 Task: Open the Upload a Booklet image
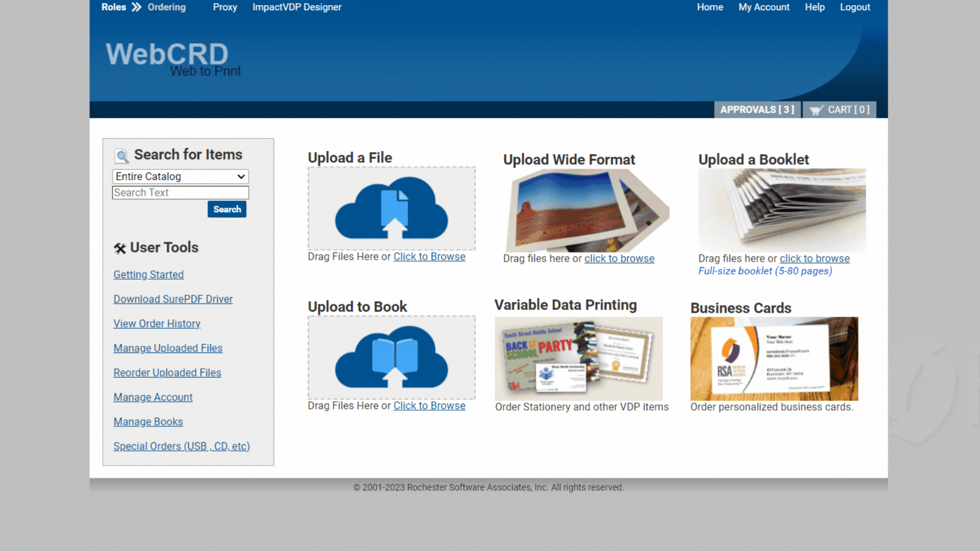tap(782, 210)
